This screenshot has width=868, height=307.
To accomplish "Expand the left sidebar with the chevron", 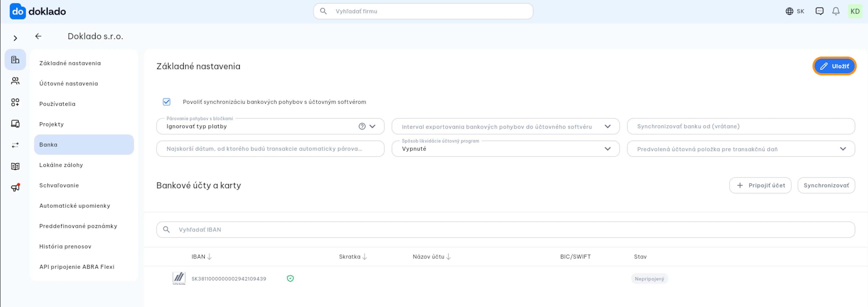I will (15, 38).
